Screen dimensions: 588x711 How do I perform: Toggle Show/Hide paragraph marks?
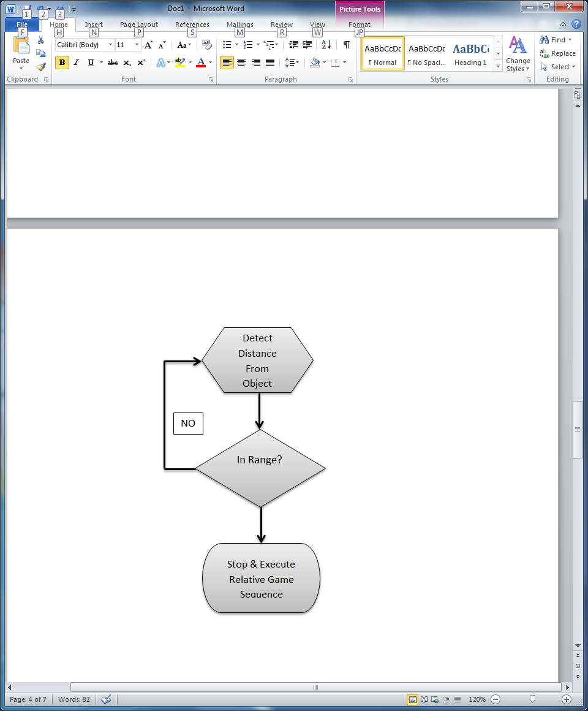point(346,45)
